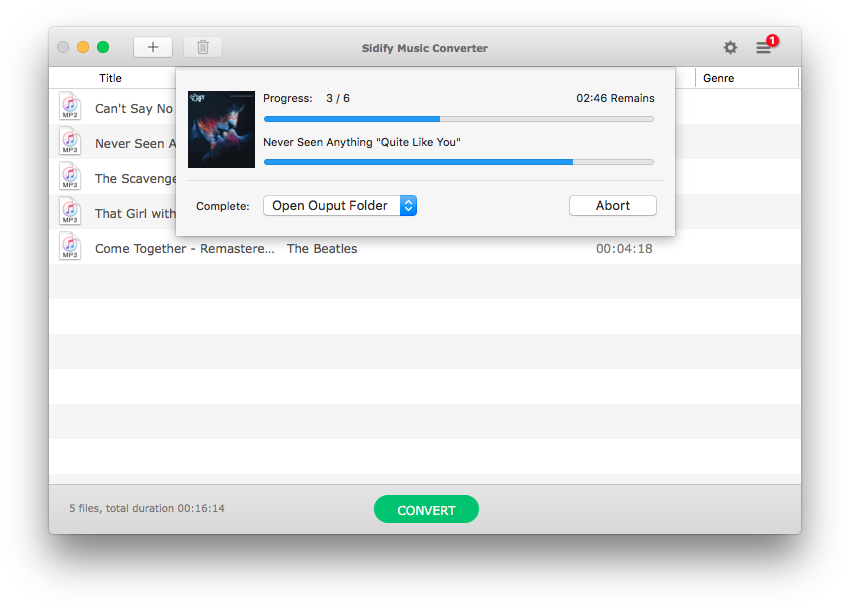Viewport: 849px width, 608px height.
Task: Click the plus icon to add music
Action: pos(153,47)
